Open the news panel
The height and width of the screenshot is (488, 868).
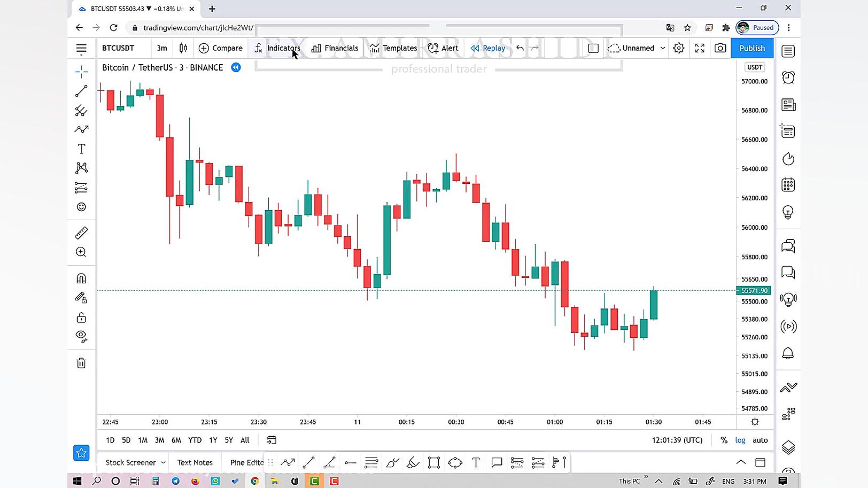(x=788, y=105)
